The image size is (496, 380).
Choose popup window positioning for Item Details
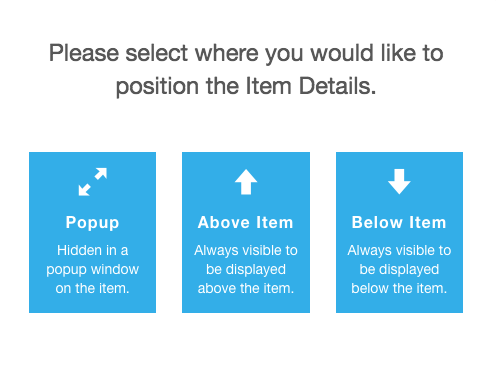[92, 232]
